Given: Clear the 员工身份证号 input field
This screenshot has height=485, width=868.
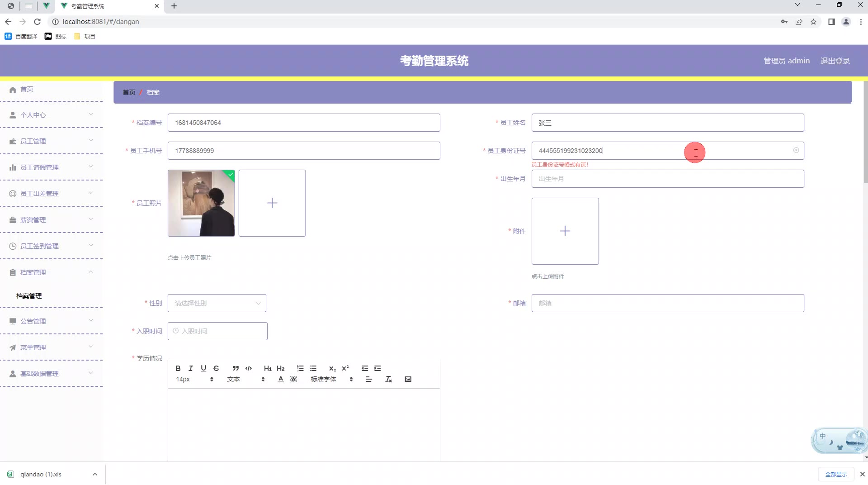Looking at the screenshot, I should click(x=796, y=150).
